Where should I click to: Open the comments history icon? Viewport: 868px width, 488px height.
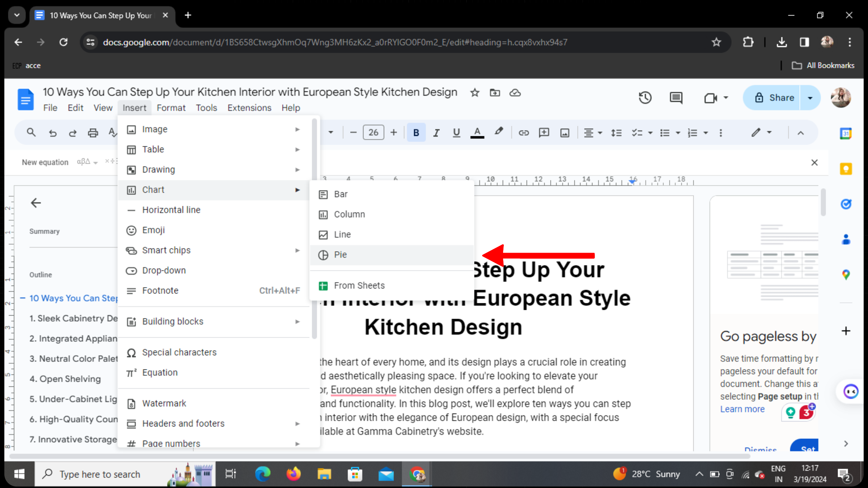[676, 98]
